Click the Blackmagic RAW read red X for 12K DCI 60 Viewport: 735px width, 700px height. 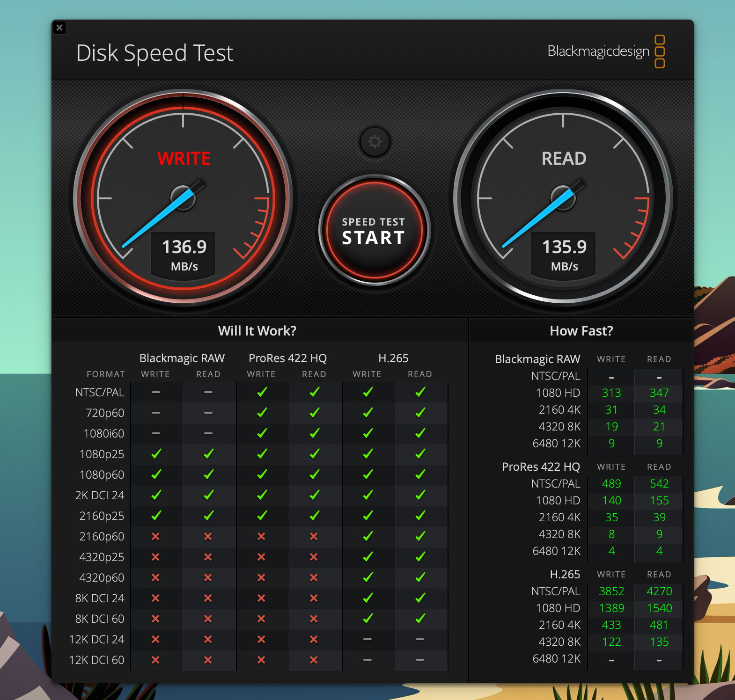(208, 660)
